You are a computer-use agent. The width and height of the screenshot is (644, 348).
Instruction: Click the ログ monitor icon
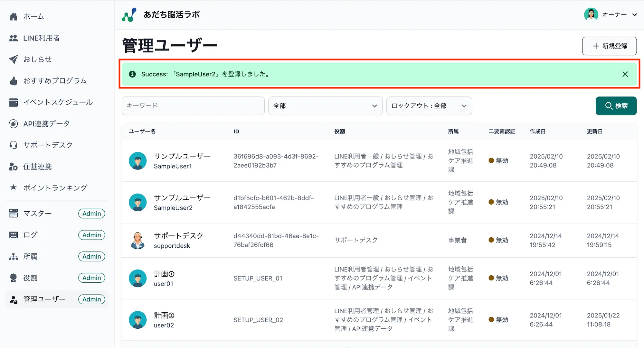point(13,235)
